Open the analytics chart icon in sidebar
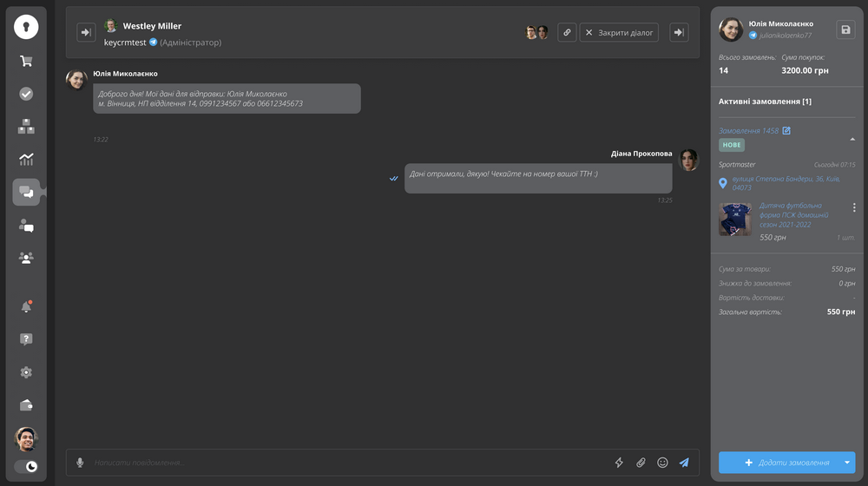Screen dimensions: 868x486 (26, 159)
